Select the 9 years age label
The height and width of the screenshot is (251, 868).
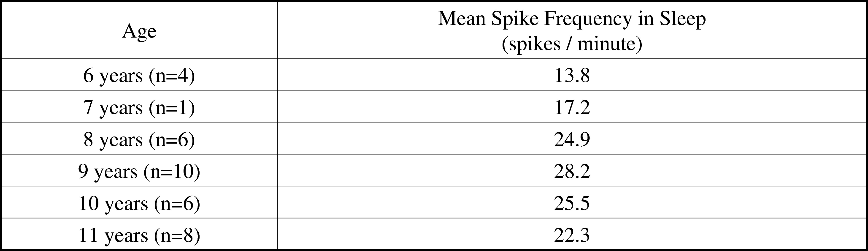coord(108,172)
